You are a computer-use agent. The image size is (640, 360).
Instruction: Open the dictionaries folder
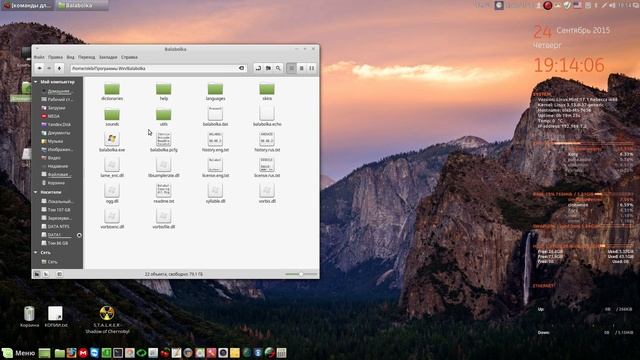click(x=112, y=92)
